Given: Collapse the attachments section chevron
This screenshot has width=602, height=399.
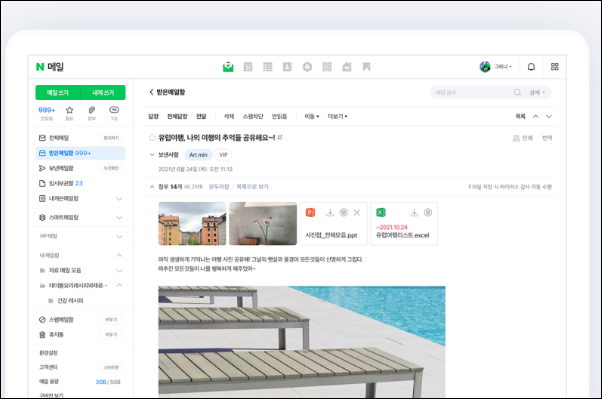Looking at the screenshot, I should 152,187.
